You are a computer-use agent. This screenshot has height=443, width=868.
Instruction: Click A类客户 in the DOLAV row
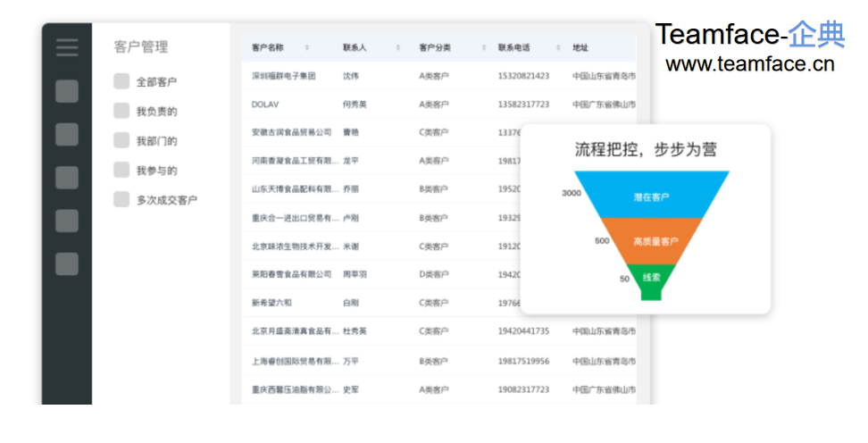point(434,104)
